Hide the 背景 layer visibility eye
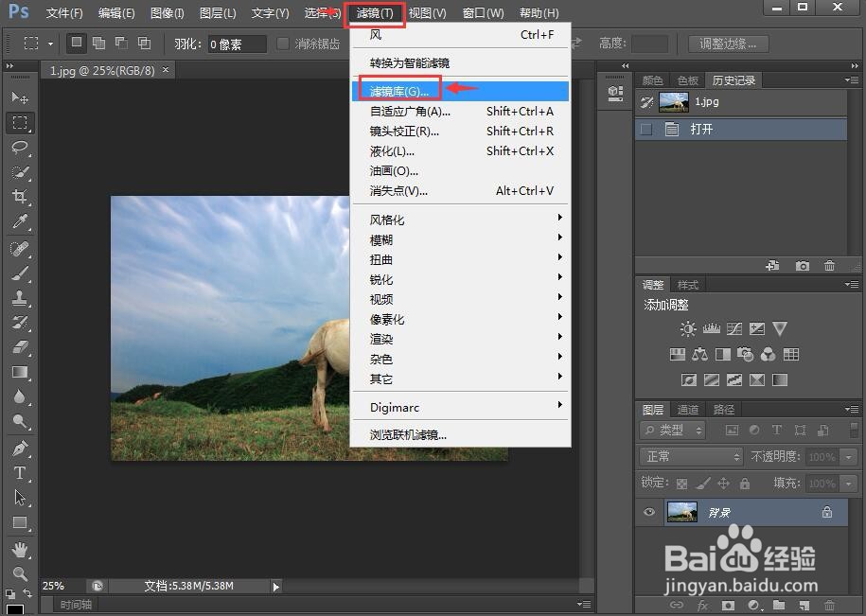This screenshot has height=616, width=866. click(649, 512)
